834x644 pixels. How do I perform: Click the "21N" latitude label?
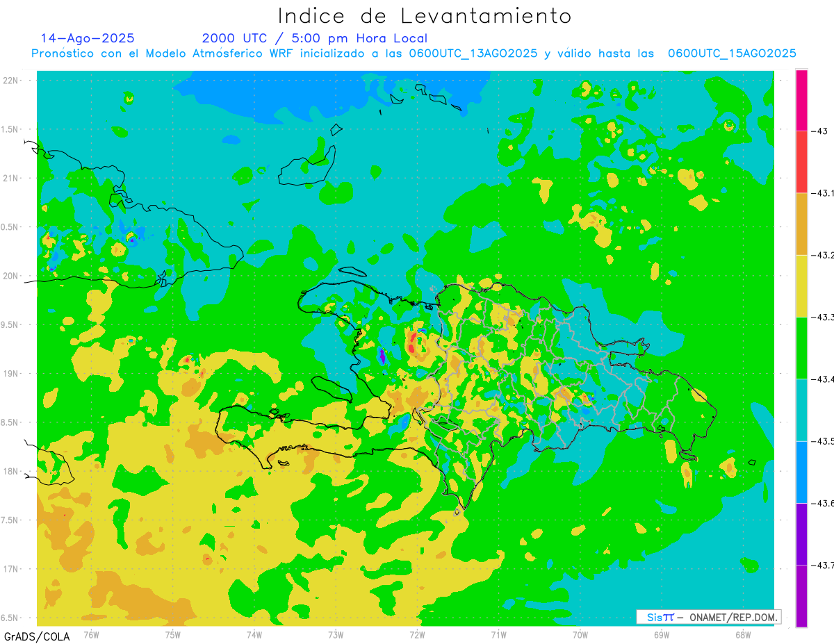[10, 178]
